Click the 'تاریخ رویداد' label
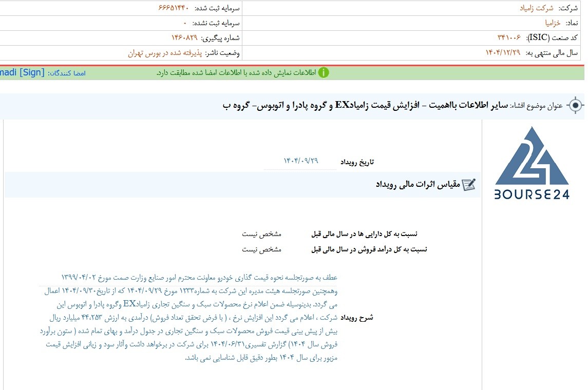Image resolution: width=588 pixels, height=390 pixels. click(357, 162)
